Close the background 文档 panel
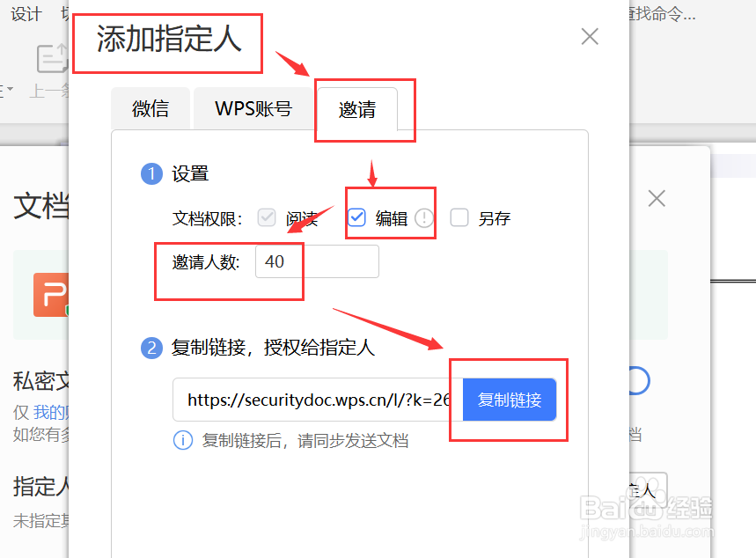Image resolution: width=756 pixels, height=558 pixels. tap(657, 199)
